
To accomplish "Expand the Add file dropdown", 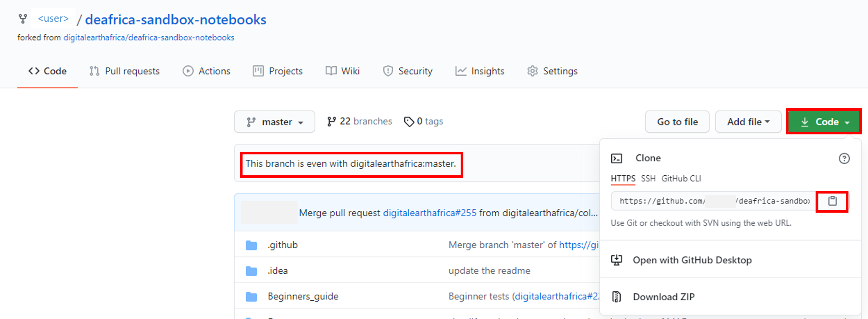I will [749, 122].
